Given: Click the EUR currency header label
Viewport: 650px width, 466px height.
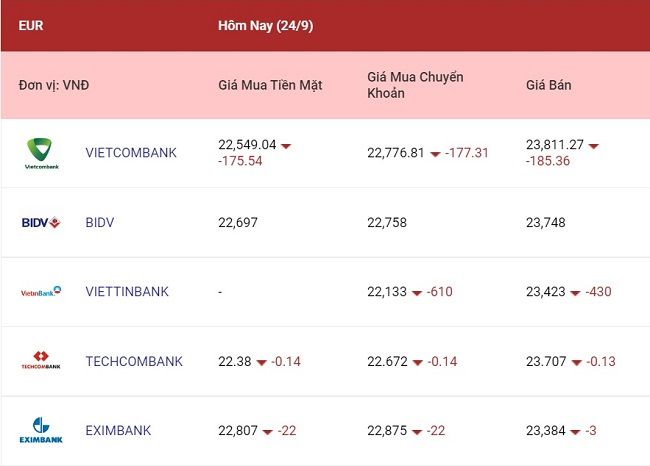Looking at the screenshot, I should coord(31,25).
